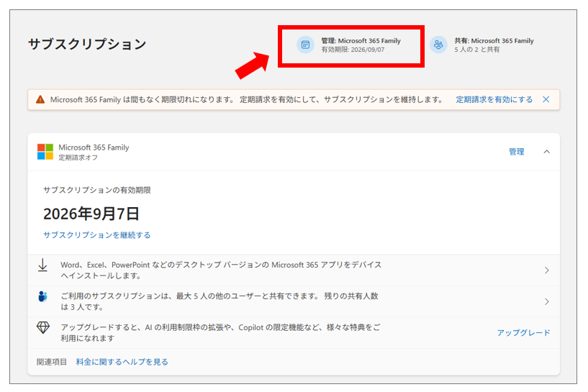
Task: Click 定期請求を有効にする link
Action: pyautogui.click(x=494, y=100)
